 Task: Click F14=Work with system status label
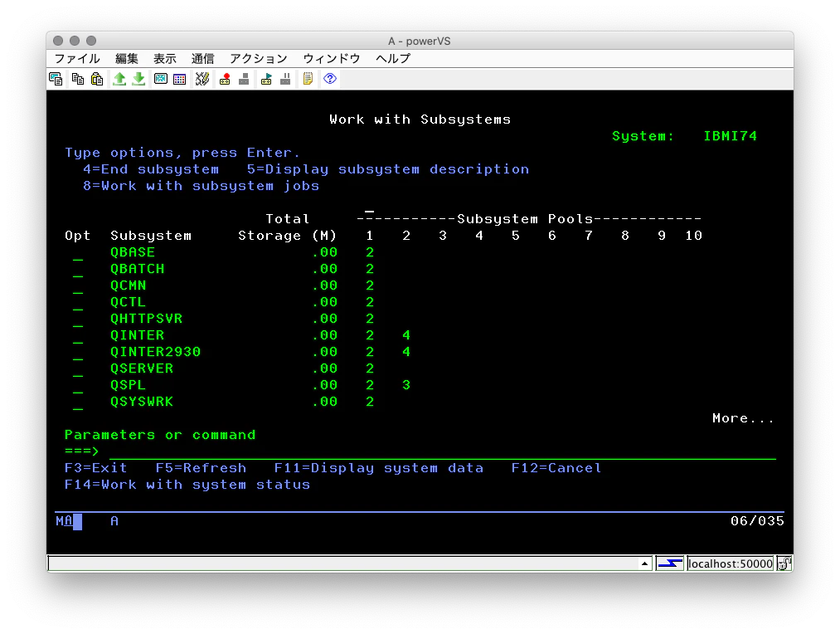(187, 485)
